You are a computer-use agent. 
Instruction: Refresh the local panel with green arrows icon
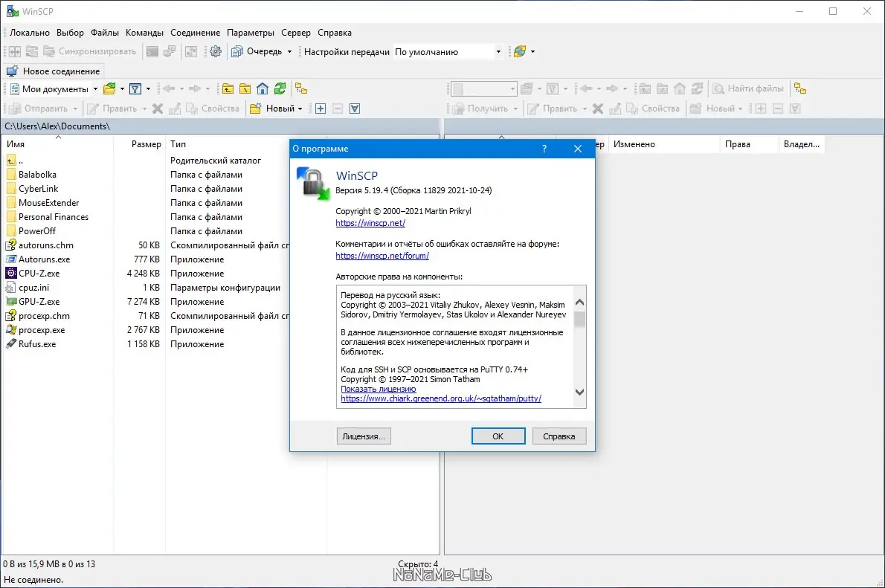tap(280, 88)
